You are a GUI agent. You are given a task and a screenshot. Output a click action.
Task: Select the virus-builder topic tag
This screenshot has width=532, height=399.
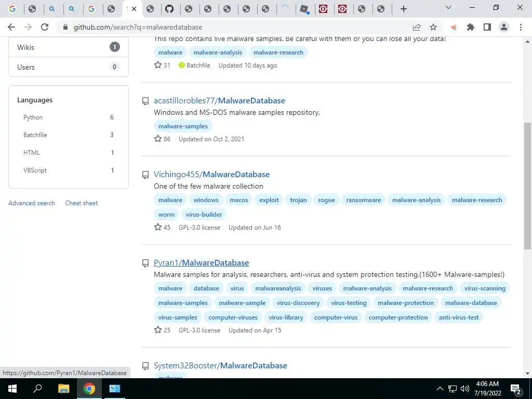coord(204,215)
